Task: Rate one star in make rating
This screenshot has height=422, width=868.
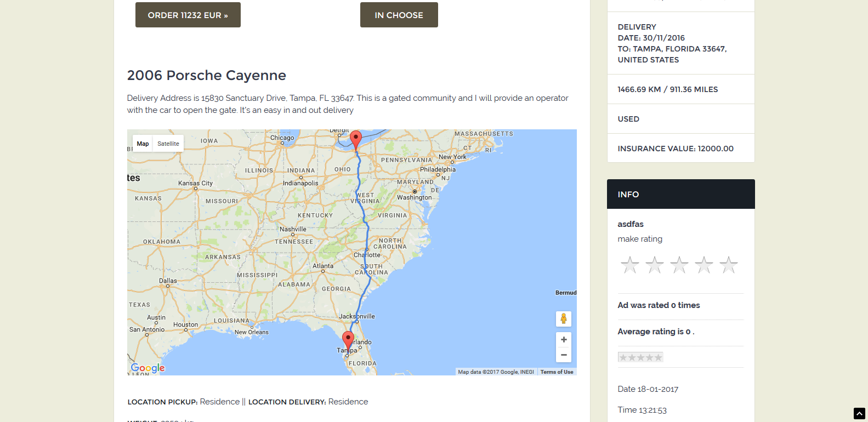Action: click(x=630, y=265)
